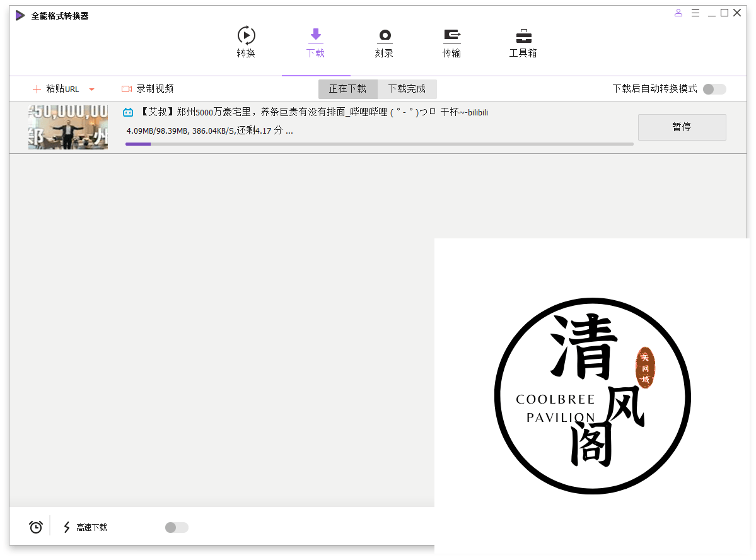Select the Download Finished (下载完成) tab
This screenshot has height=560, width=756.
click(x=407, y=89)
